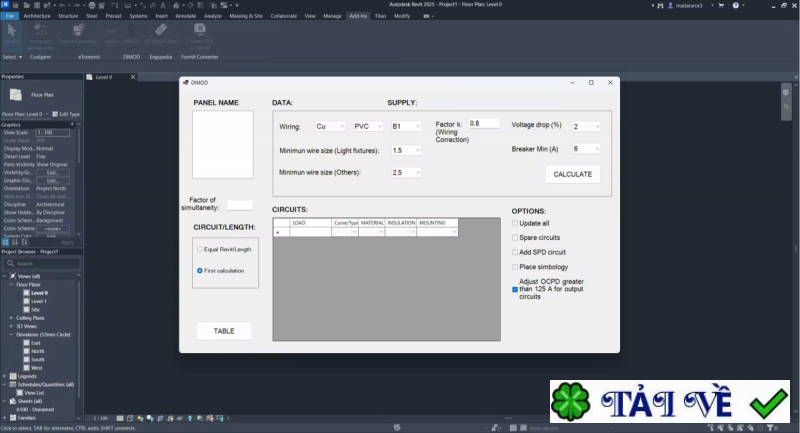Click the Factor k input field
The height and width of the screenshot is (433, 800).
pyautogui.click(x=484, y=123)
